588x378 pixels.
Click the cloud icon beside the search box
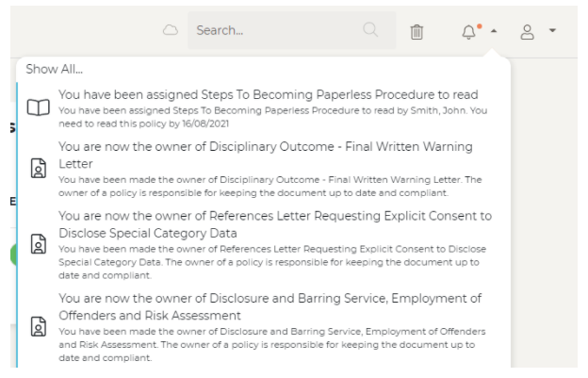pos(171,30)
